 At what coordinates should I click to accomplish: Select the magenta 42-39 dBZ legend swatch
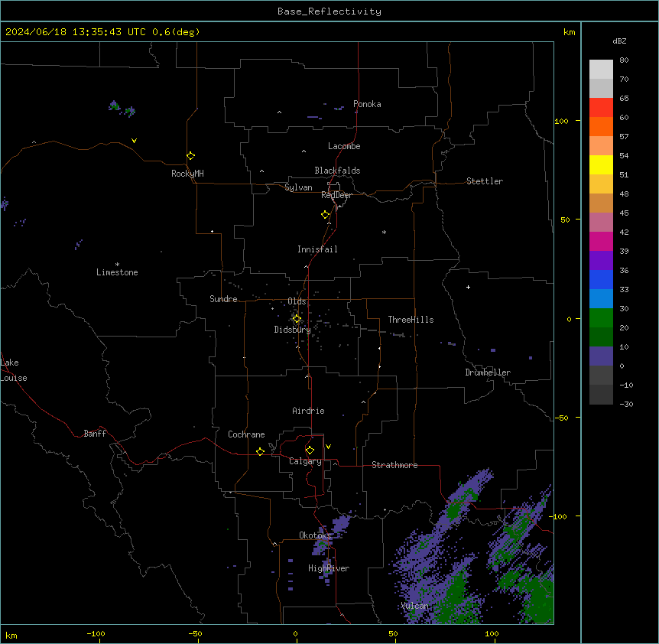[x=601, y=241]
